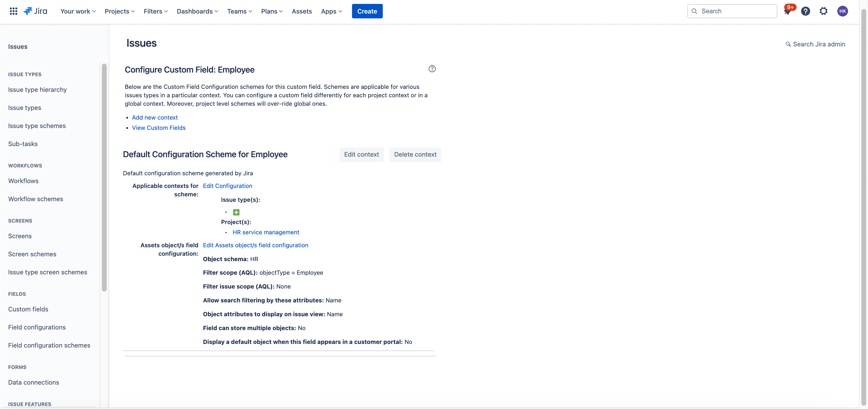The width and height of the screenshot is (868, 409).
Task: Open the settings gear icon
Action: click(823, 11)
